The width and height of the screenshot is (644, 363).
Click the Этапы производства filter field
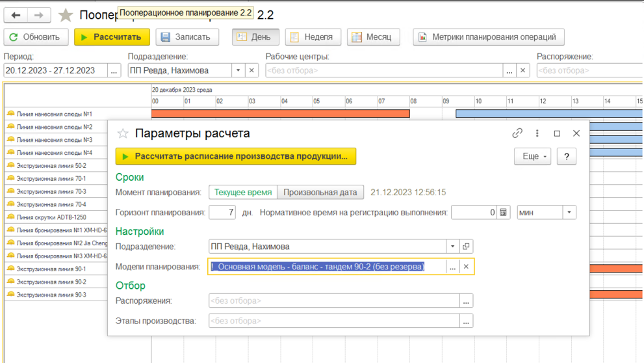tap(334, 321)
